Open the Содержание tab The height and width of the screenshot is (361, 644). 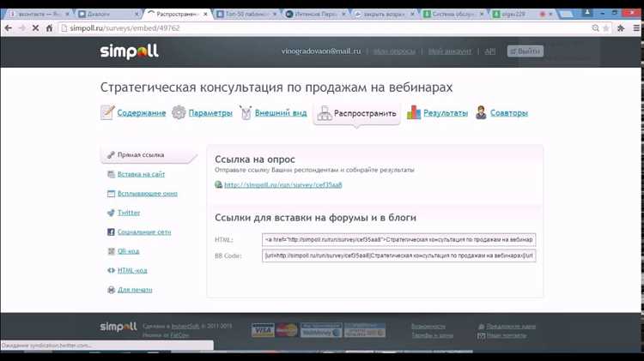click(142, 113)
